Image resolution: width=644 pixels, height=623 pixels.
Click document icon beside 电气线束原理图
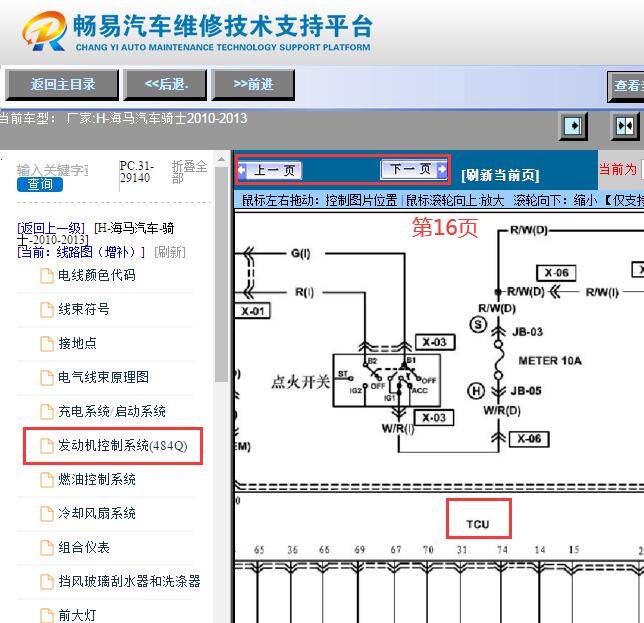(x=47, y=377)
